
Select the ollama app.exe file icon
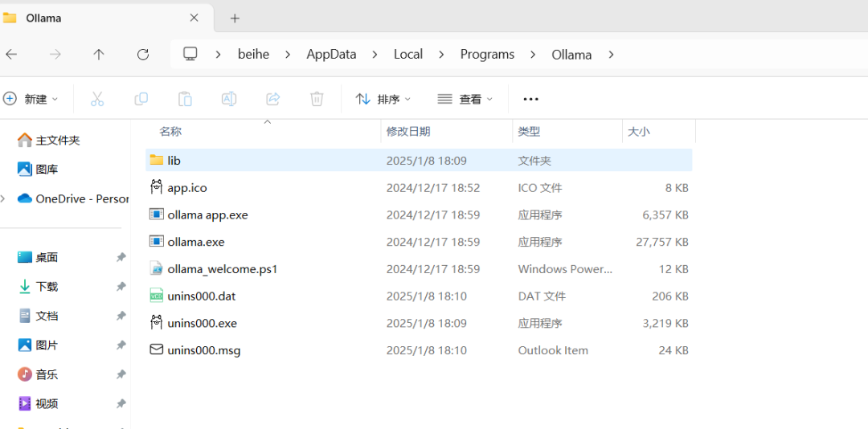(157, 214)
